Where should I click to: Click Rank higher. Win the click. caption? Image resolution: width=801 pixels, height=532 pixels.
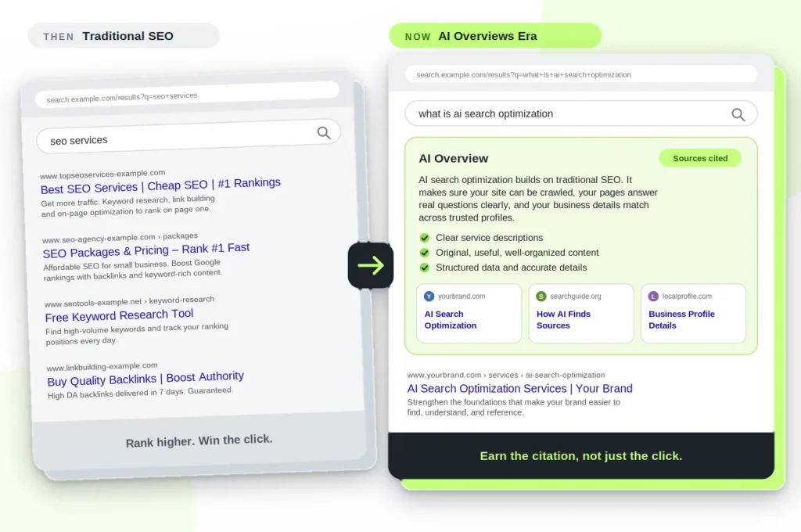pos(199,440)
